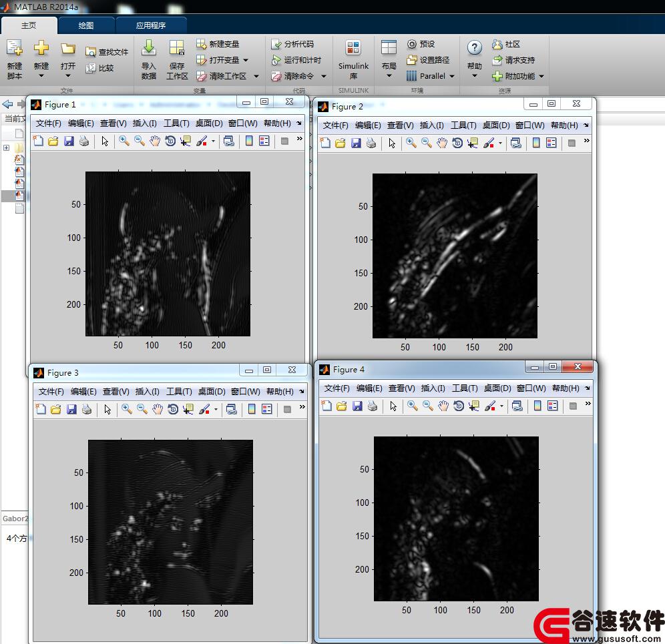Click 导入数据 (Import Data) icon

tap(148, 48)
